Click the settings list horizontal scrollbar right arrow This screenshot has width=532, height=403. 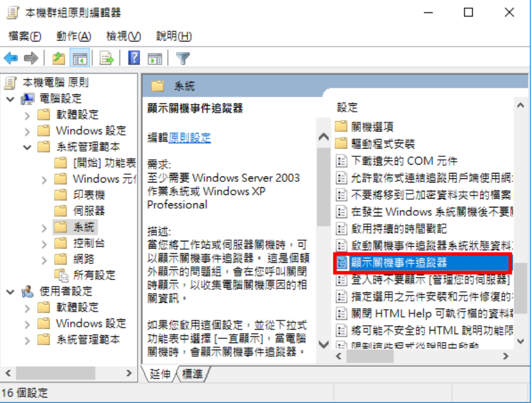[x=506, y=356]
